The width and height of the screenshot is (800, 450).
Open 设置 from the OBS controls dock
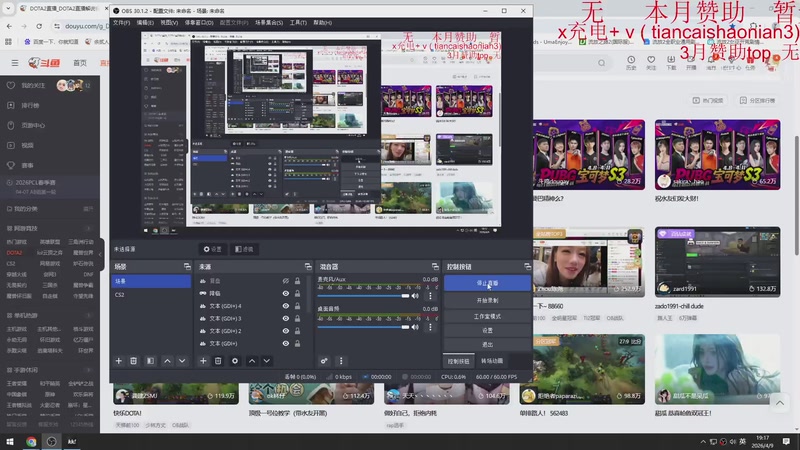(x=487, y=331)
